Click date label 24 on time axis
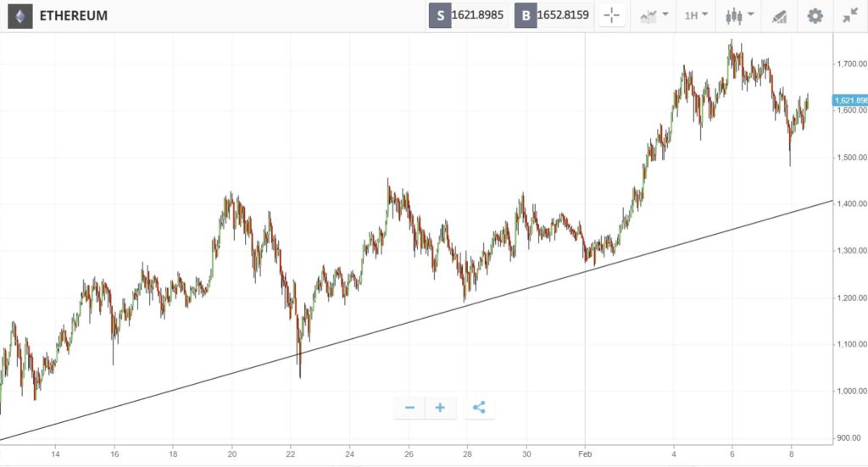The image size is (868, 467). pyautogui.click(x=350, y=454)
